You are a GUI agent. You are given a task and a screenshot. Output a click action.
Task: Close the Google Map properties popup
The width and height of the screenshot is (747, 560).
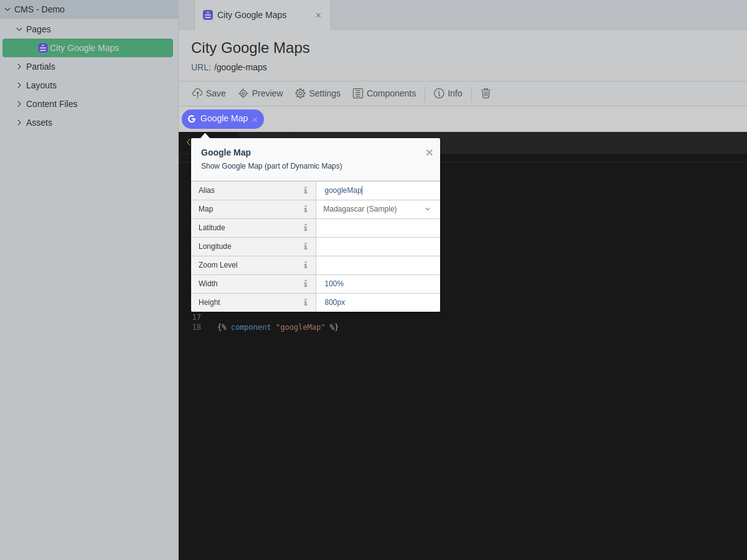[x=429, y=152]
